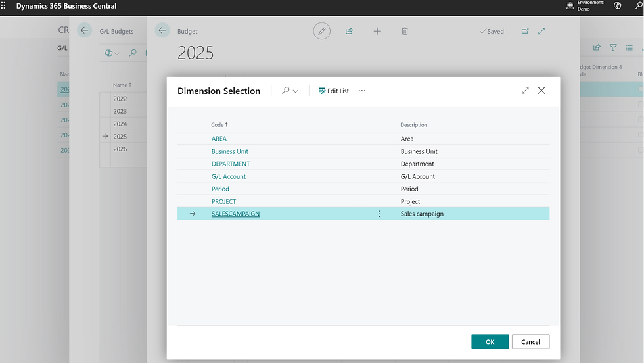Delete the budget with trash icon
644x363 pixels.
point(405,31)
